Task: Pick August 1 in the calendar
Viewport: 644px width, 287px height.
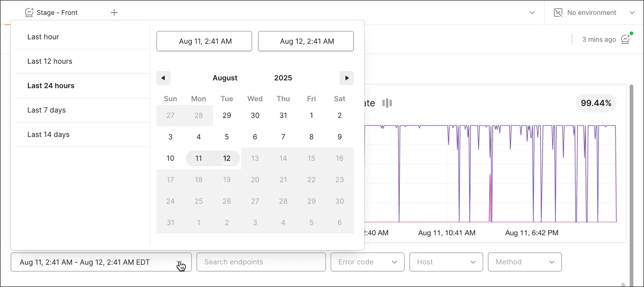Action: [312, 115]
